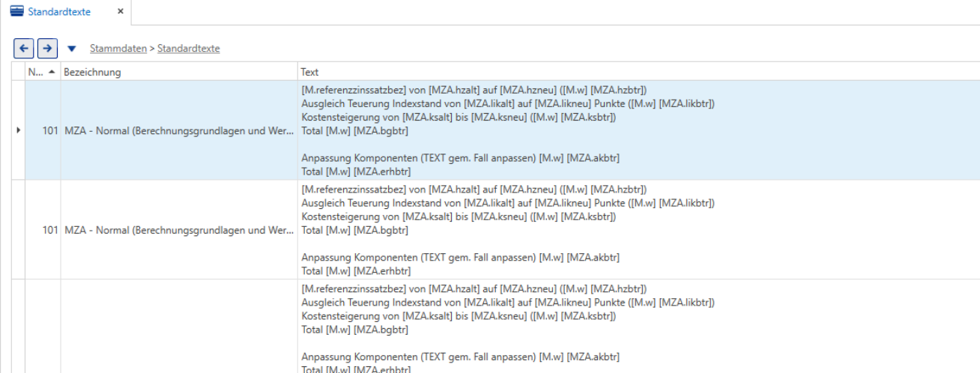
Task: Click the Text cell of the third row
Action: [x=638, y=327]
